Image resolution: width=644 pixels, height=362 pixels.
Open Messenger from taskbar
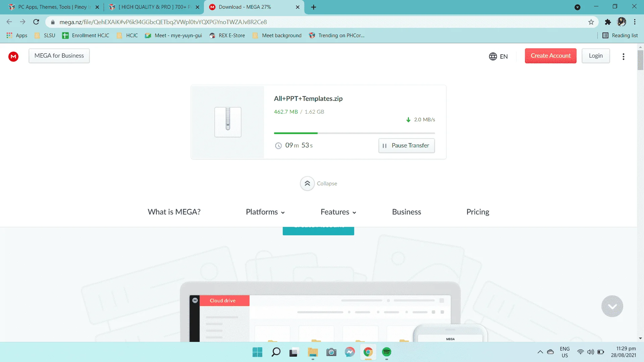click(350, 352)
